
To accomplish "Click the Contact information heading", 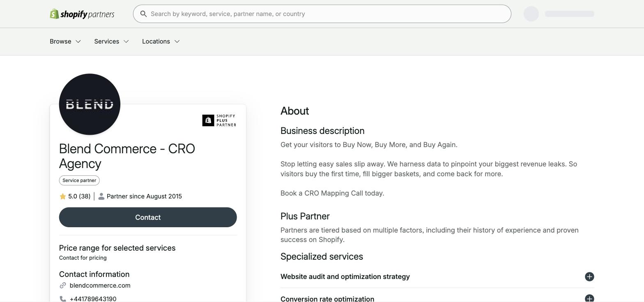I will click(94, 274).
